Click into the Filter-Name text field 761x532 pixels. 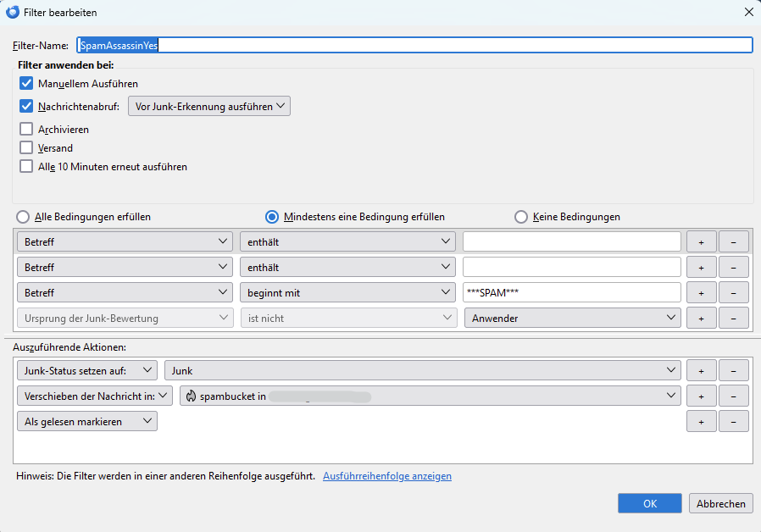(414, 46)
